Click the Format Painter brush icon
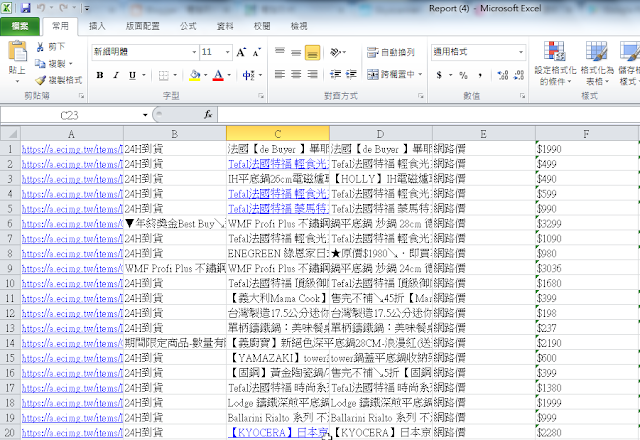Viewport: 640px width, 440px height. click(x=40, y=80)
